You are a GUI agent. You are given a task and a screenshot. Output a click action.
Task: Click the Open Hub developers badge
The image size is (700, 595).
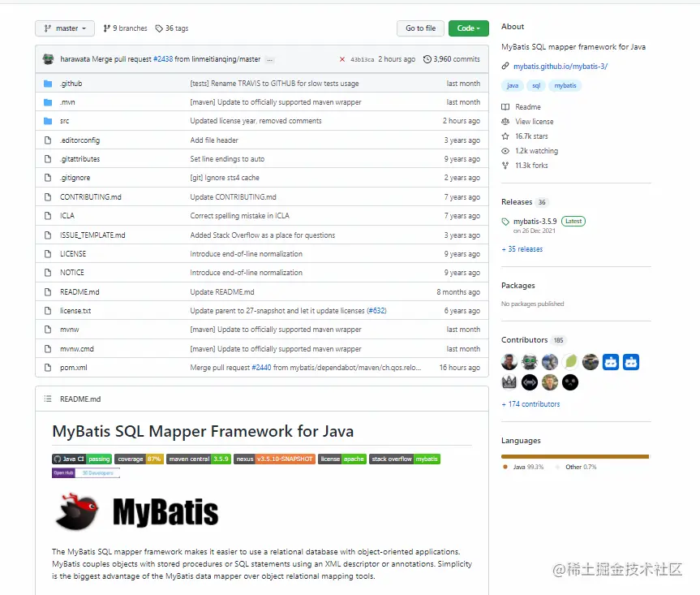point(86,473)
